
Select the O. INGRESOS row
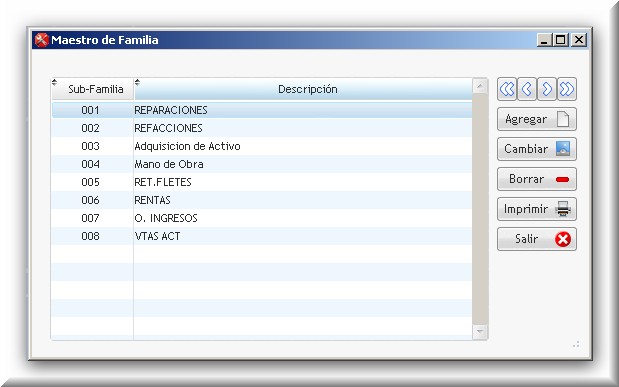tap(262, 218)
